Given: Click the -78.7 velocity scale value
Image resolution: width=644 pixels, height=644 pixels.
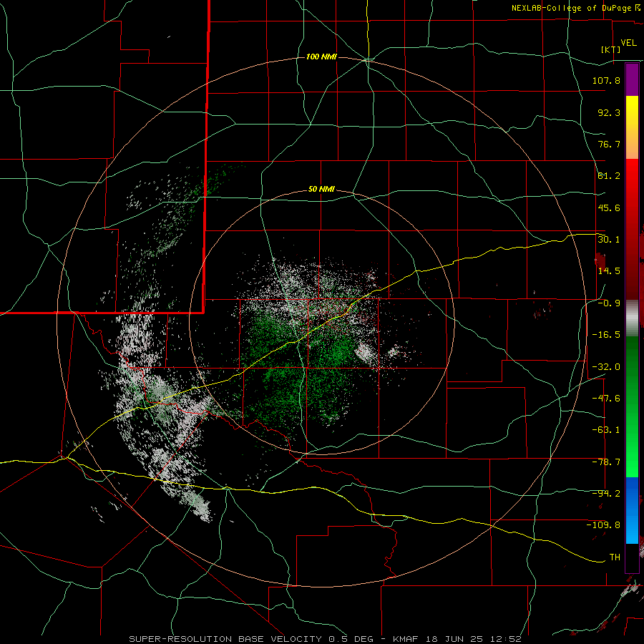Looking at the screenshot, I should tap(606, 462).
